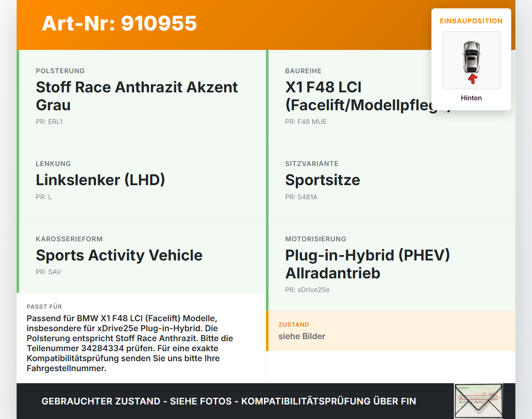Click the Passt für compatibility paragraph
This screenshot has width=532, height=419.
(x=130, y=343)
